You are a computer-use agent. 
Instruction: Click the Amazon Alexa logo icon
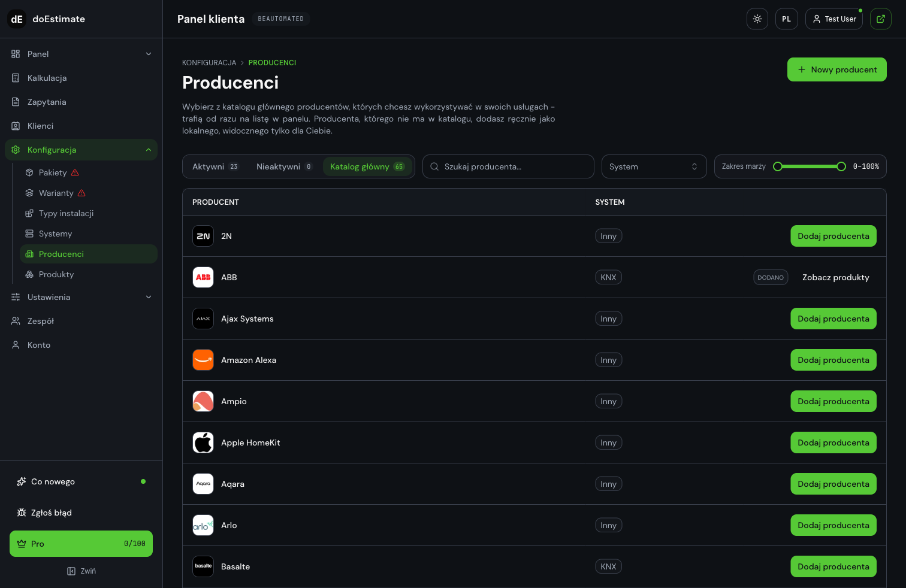[203, 360]
